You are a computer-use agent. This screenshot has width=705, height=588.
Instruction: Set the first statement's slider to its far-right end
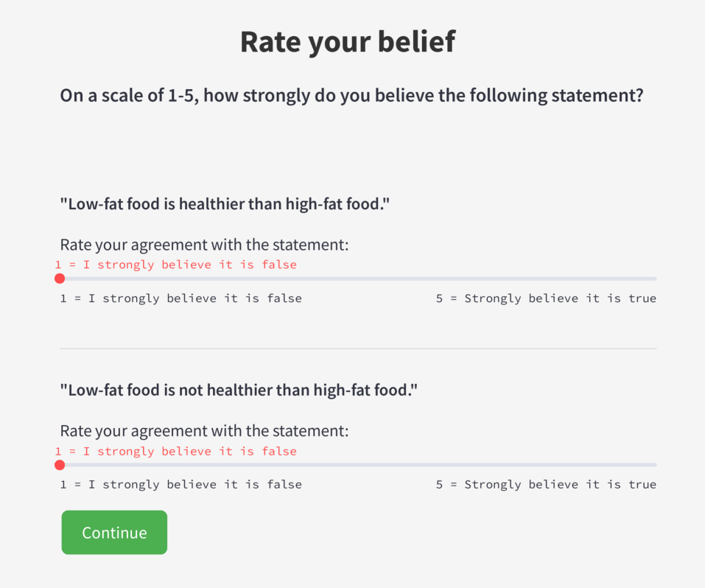pos(655,279)
